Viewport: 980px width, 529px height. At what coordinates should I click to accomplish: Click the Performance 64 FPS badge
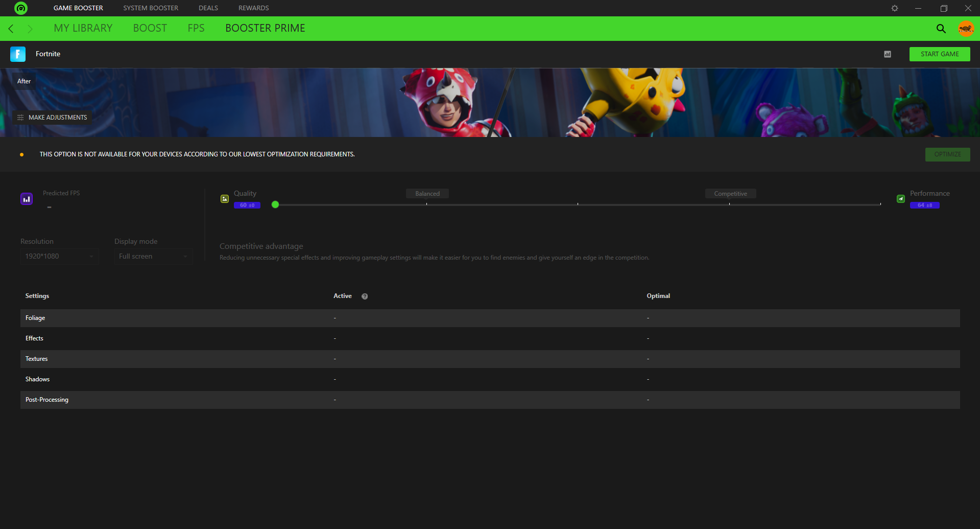coord(925,205)
